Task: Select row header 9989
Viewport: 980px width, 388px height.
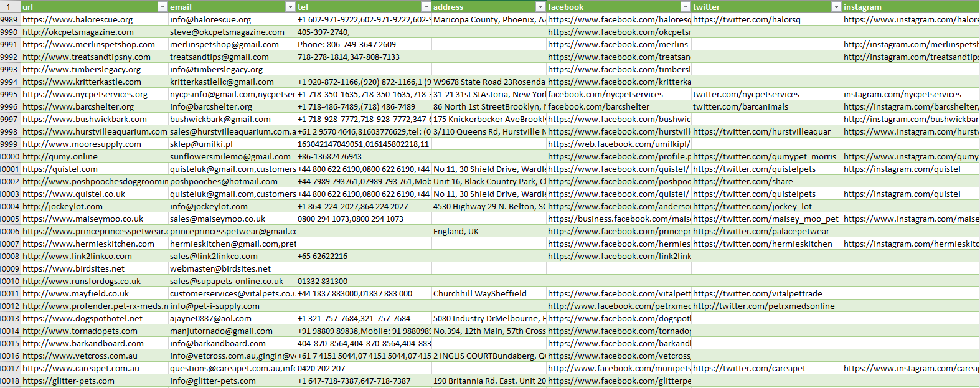Action: click(x=10, y=19)
